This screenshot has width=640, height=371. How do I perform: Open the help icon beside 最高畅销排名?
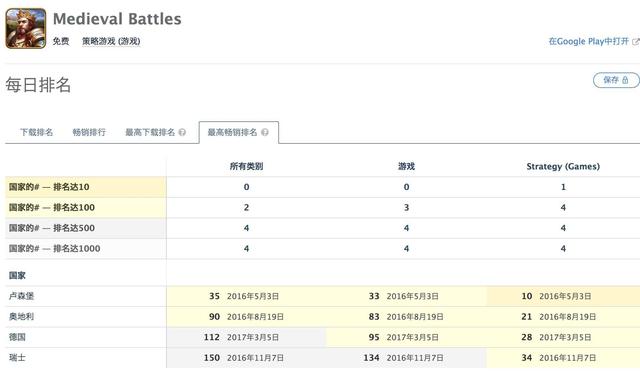pyautogui.click(x=264, y=132)
